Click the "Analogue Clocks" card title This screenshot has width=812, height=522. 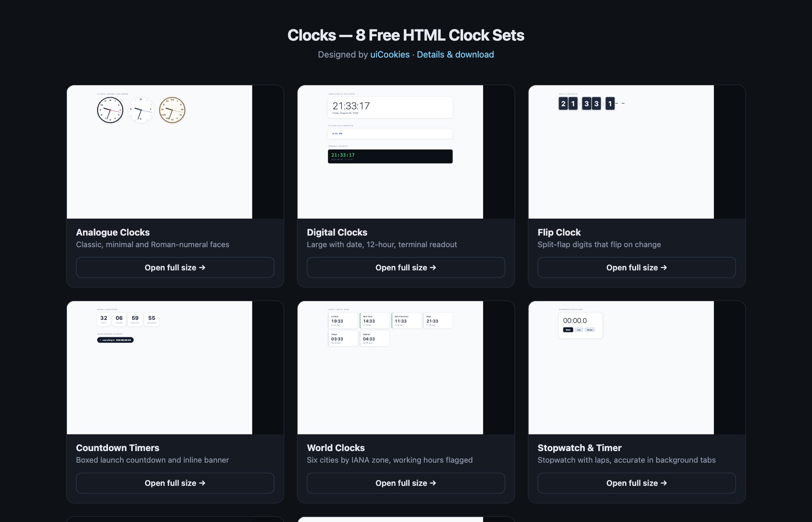point(113,232)
